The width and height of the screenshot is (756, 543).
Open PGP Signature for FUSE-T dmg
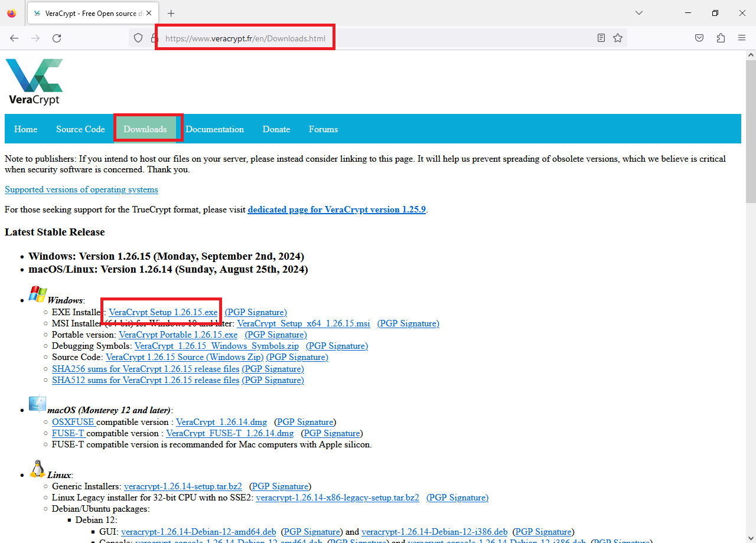click(x=332, y=433)
